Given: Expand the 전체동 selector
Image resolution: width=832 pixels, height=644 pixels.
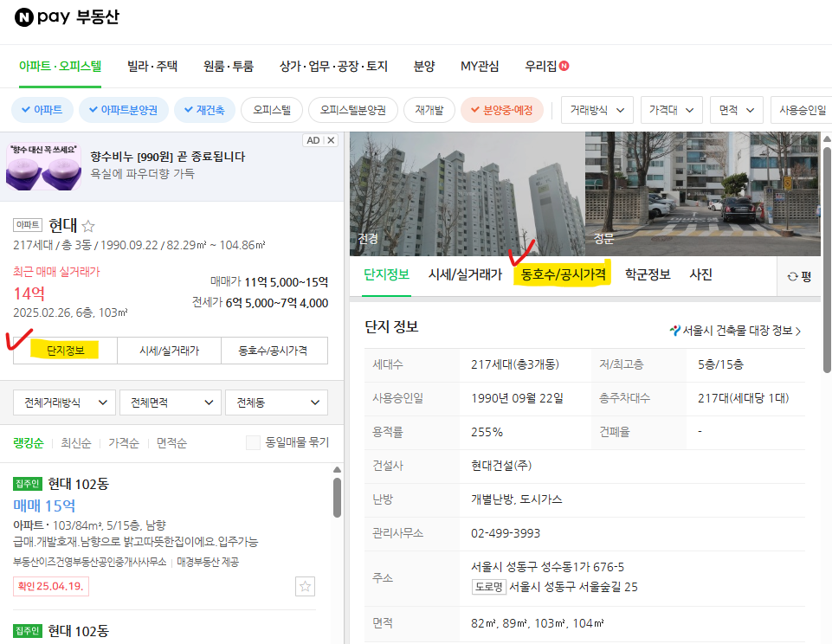Looking at the screenshot, I should click(276, 402).
